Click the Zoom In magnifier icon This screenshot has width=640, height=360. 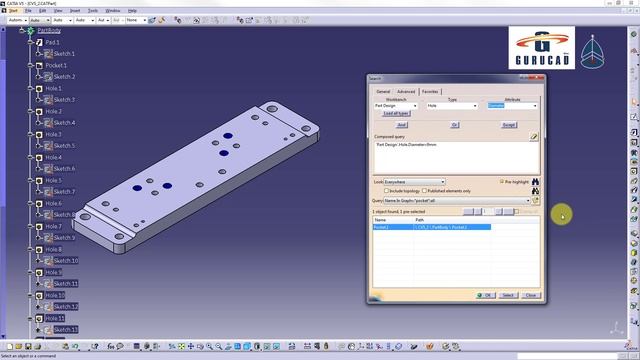[x=209, y=347]
